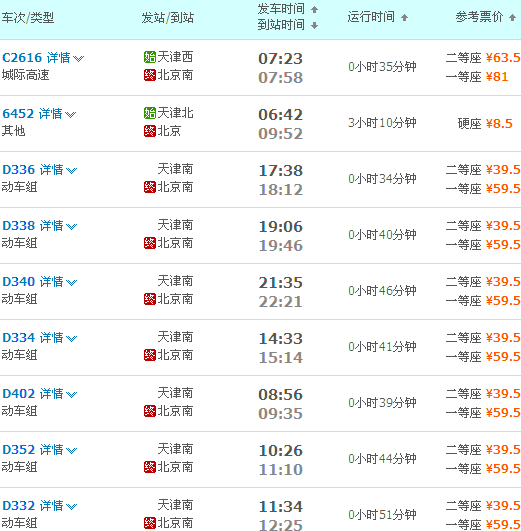Sort by arrival time descending arrow
521x531 pixels.
click(314, 25)
